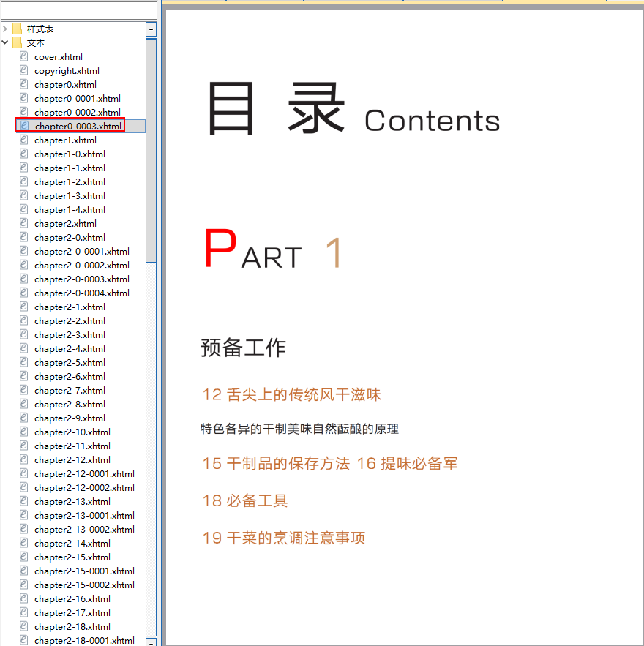Click the chapter2.xhtml file icon

click(23, 223)
